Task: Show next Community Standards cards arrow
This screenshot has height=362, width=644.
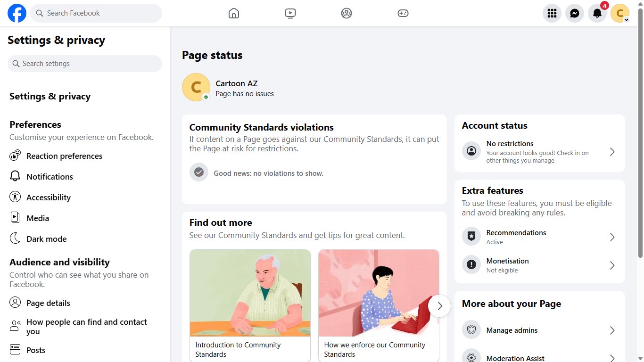Action: (x=439, y=306)
